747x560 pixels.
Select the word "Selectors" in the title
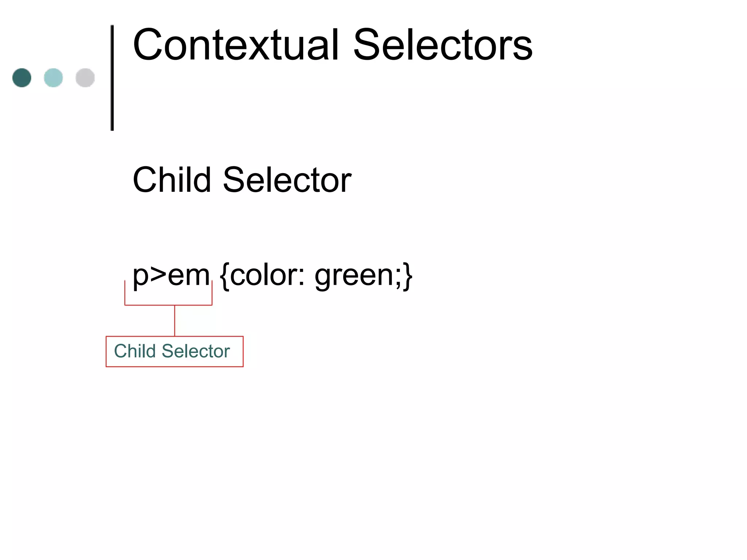[442, 45]
